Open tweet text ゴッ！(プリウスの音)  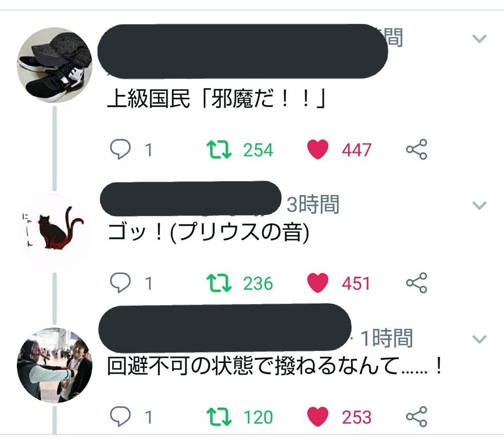tap(208, 232)
